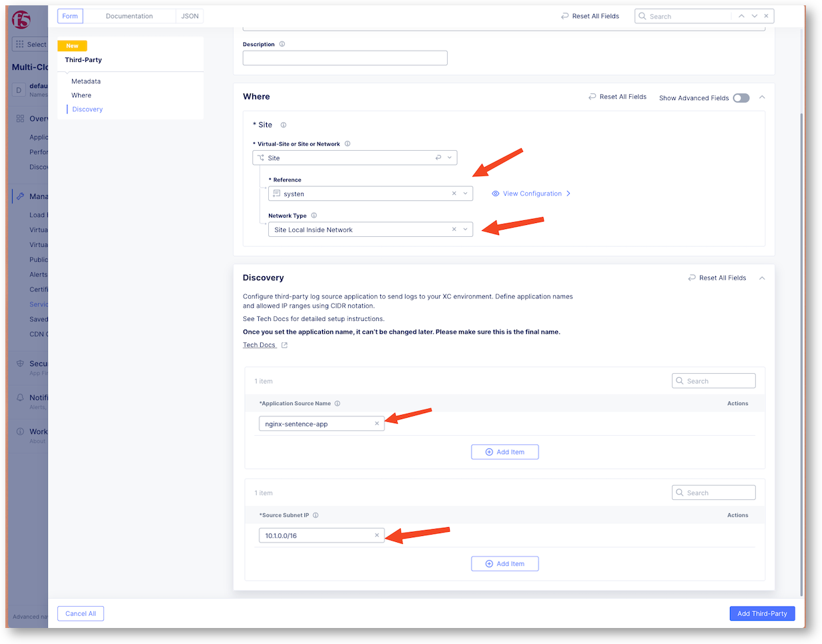Reset All Fields in the Where section
822x644 pixels.
point(617,97)
